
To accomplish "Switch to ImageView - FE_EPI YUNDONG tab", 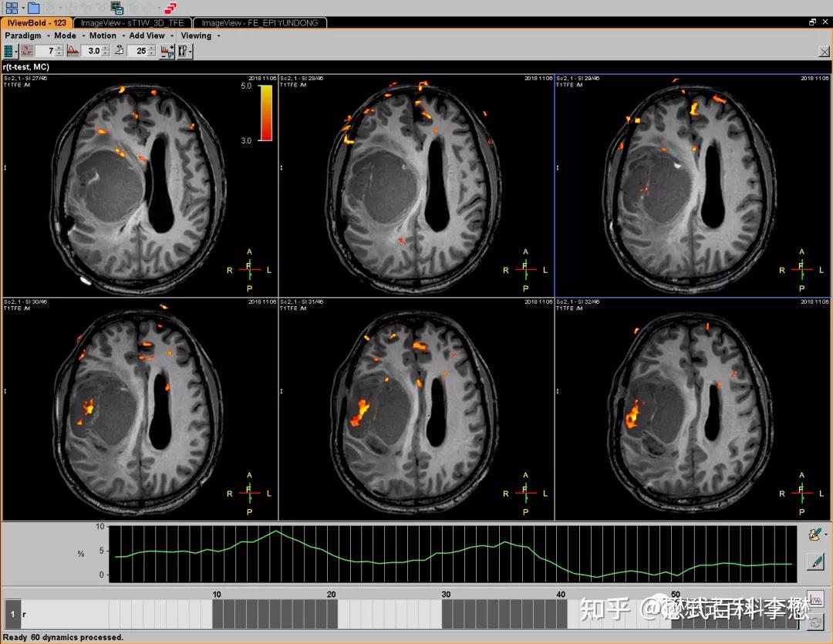I will point(259,23).
